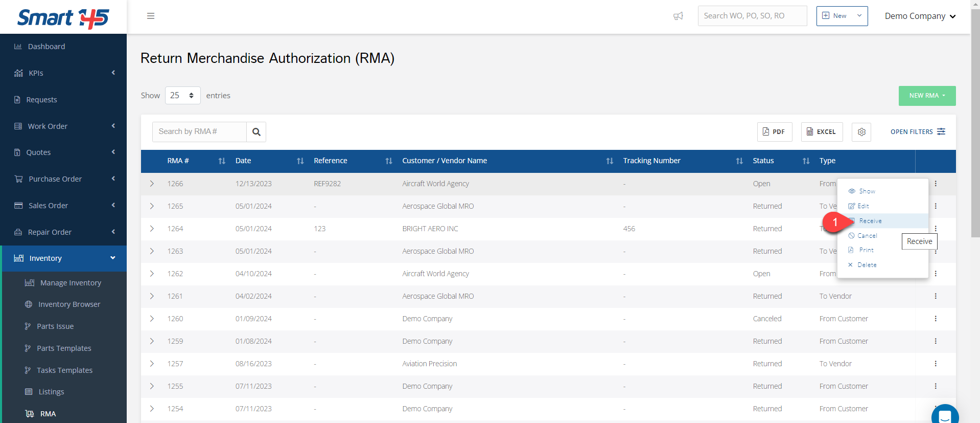Expand the Work Order sidebar section

63,126
